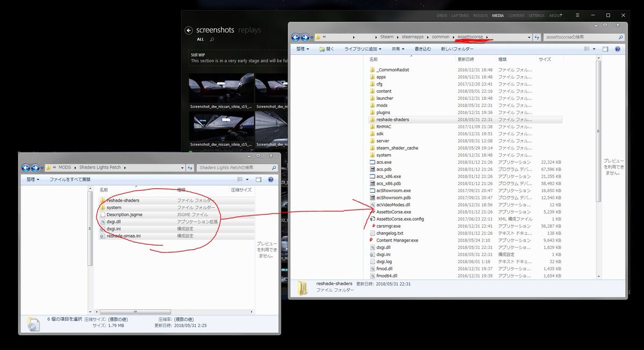Expand address history in Shaders Lights Patch window
The width and height of the screenshot is (644, 350).
click(x=182, y=167)
